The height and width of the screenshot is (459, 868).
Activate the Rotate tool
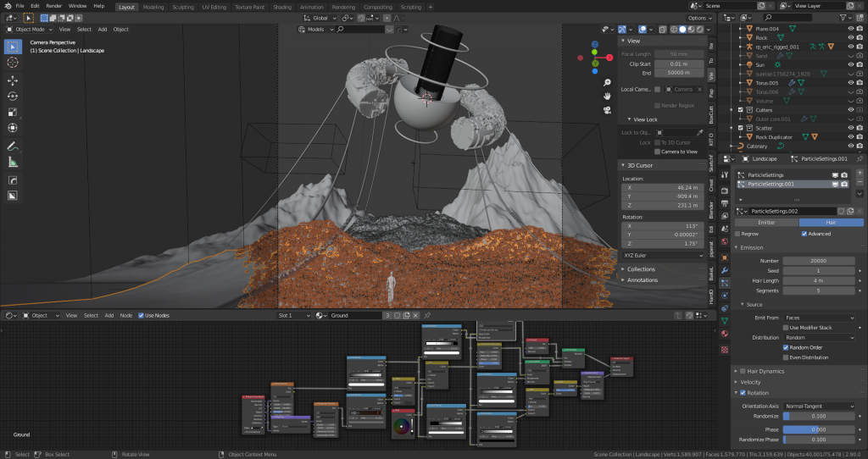[14, 97]
